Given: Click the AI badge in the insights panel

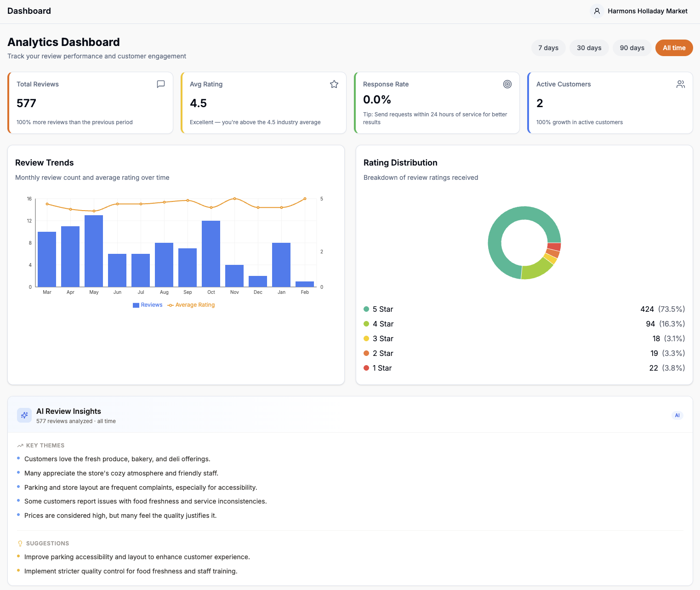Looking at the screenshot, I should [677, 415].
